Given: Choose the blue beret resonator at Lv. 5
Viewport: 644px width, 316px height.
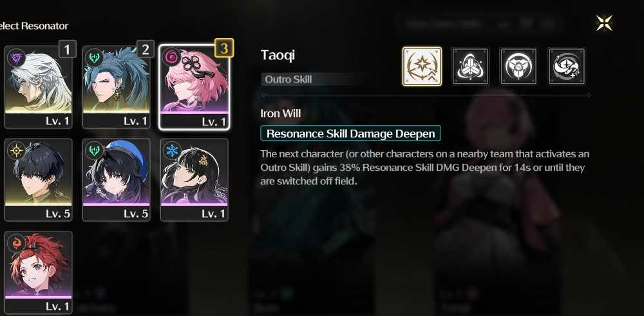Looking at the screenshot, I should [x=116, y=180].
